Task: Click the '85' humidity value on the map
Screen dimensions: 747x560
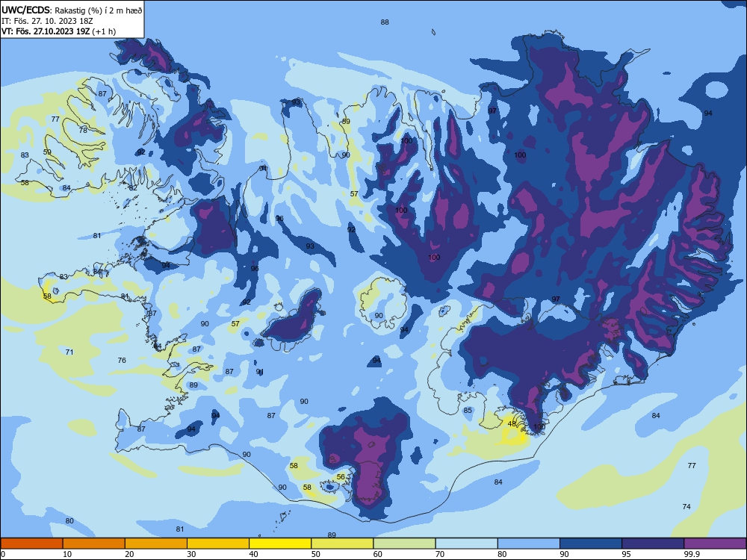Action: pyautogui.click(x=468, y=410)
